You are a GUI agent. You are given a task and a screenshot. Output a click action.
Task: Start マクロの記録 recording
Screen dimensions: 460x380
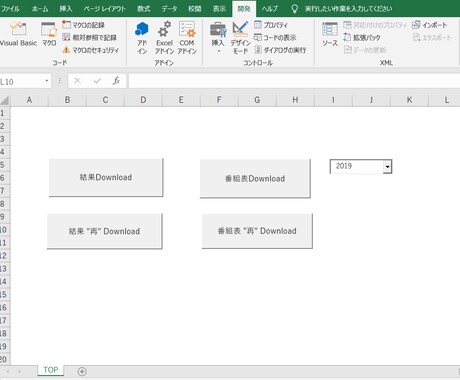coord(84,25)
